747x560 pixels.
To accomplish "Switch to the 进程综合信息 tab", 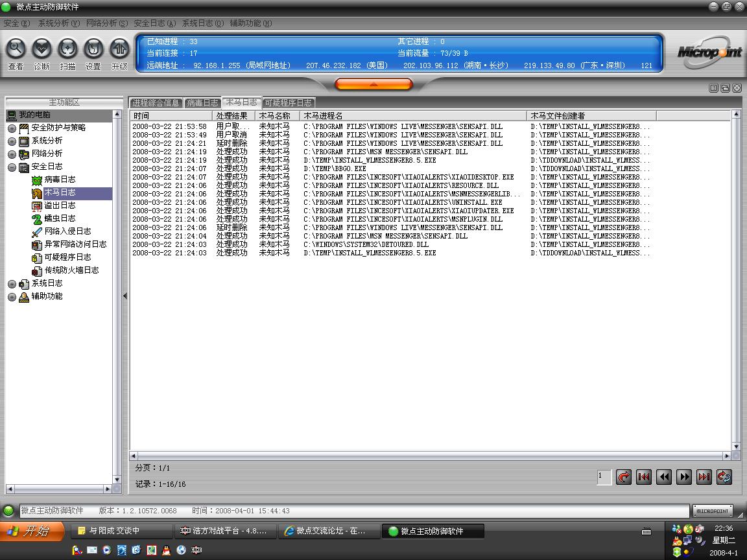I will coord(156,103).
